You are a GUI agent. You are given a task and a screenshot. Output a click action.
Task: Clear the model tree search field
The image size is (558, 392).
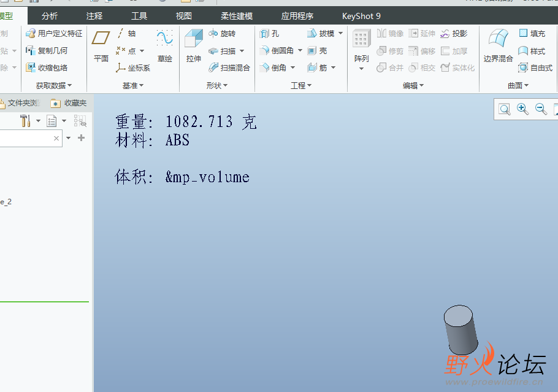[56, 138]
